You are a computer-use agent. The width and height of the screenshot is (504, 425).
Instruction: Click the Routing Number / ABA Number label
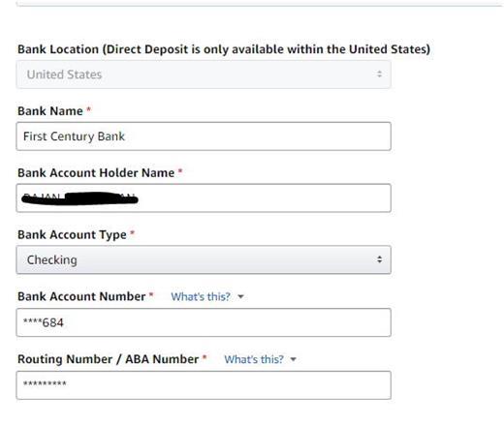[x=108, y=359]
